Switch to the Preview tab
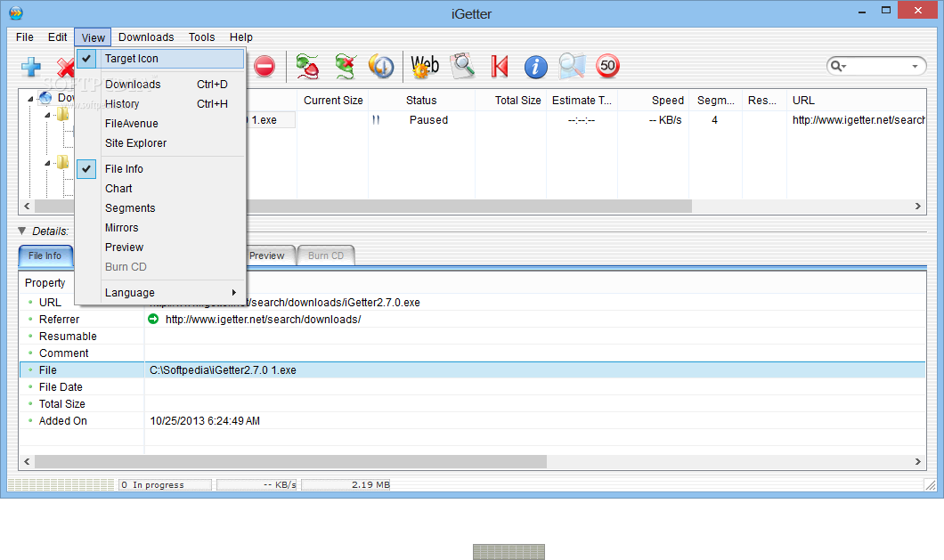This screenshot has height=560, width=944. point(270,256)
